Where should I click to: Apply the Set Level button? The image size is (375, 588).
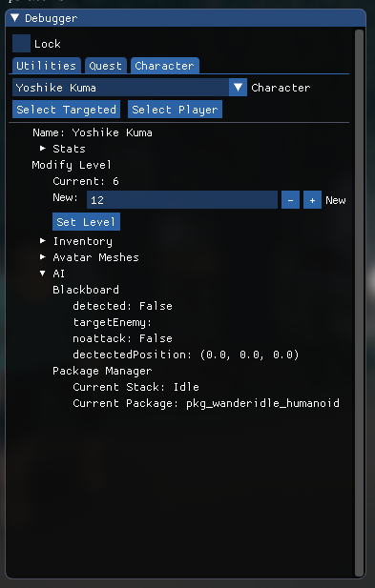pos(86,222)
